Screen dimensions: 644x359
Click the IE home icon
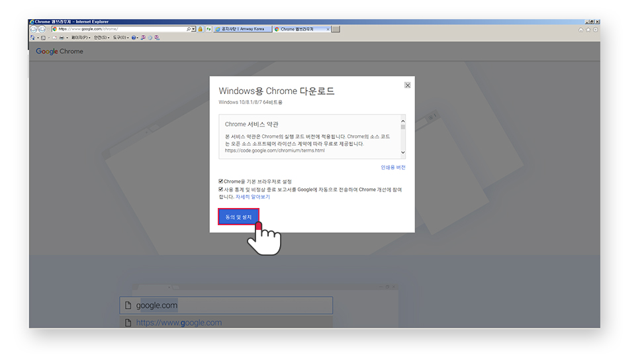[580, 30]
